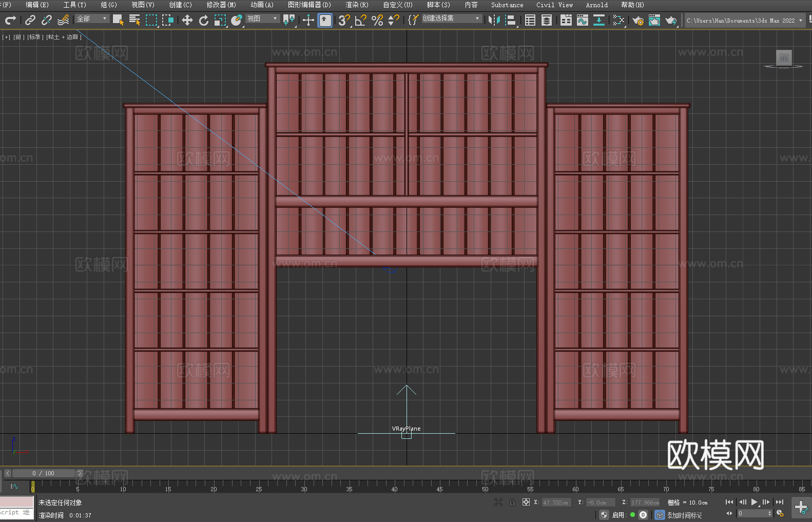Toggle Angle Snap button
The image size is (812, 522).
361,20
